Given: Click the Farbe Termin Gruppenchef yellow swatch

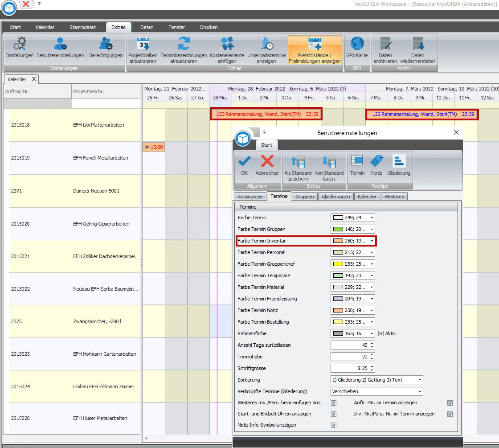Looking at the screenshot, I should pyautogui.click(x=338, y=264).
